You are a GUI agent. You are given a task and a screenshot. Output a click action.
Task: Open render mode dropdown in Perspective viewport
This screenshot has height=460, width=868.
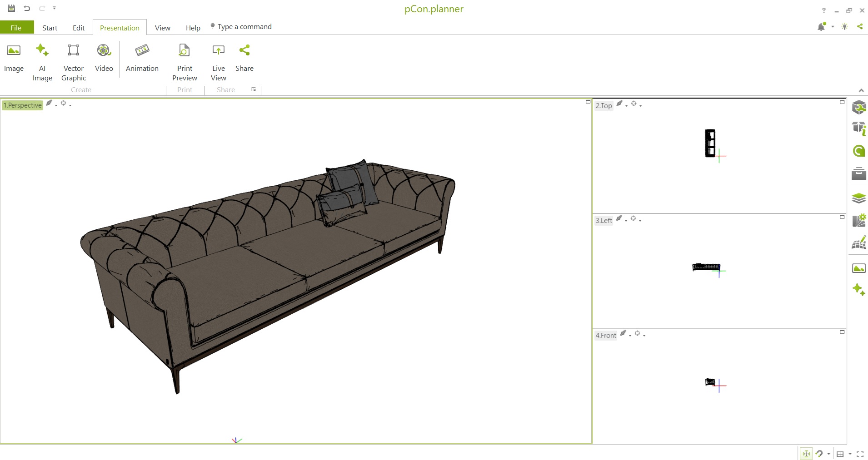(x=56, y=105)
